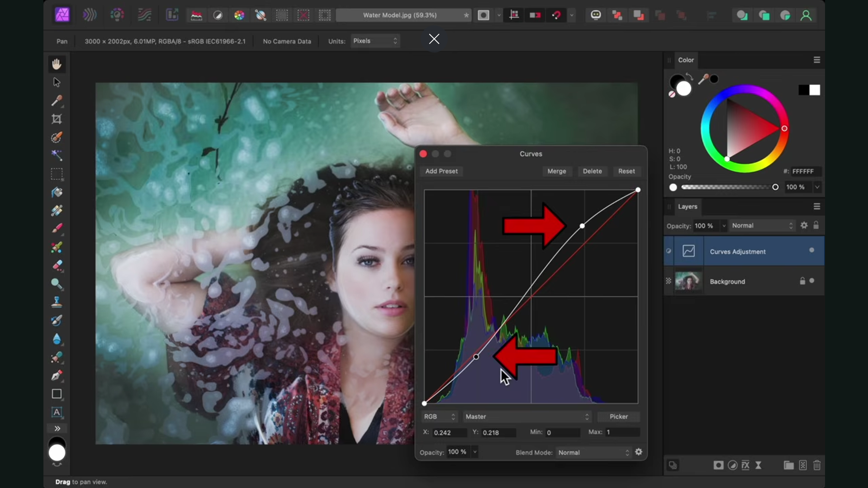Open the Develop persona icon
Image resolution: width=868 pixels, height=488 pixels.
tap(117, 15)
